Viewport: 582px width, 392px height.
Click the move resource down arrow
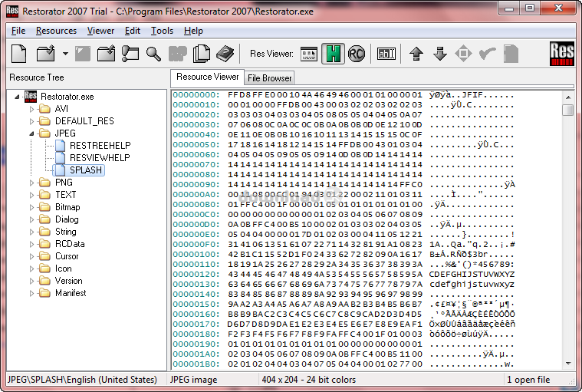[440, 54]
